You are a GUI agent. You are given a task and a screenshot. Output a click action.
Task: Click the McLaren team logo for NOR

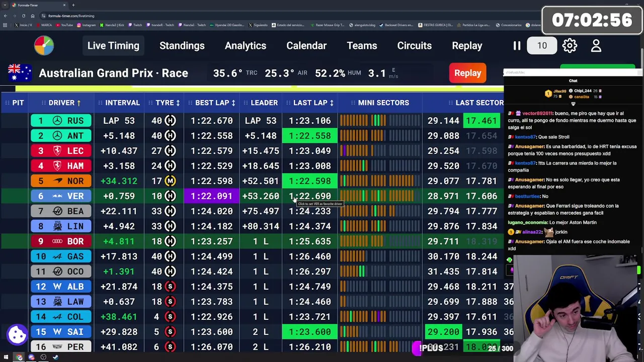point(57,181)
